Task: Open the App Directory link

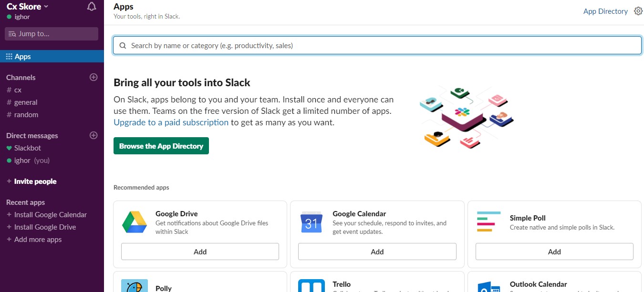Action: tap(605, 11)
